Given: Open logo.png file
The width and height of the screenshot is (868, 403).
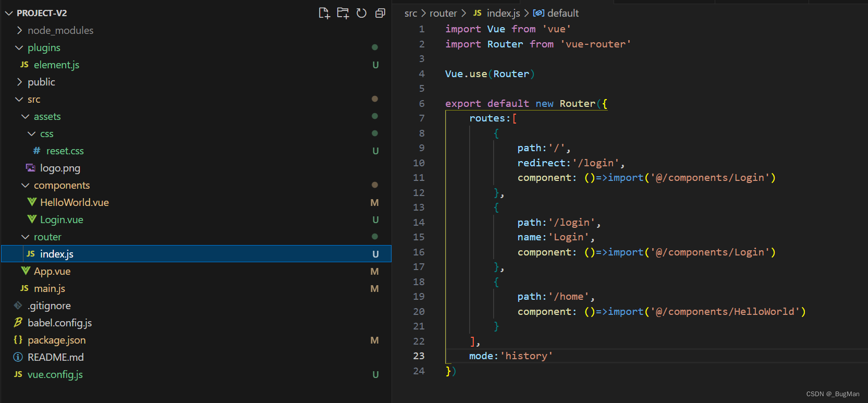Looking at the screenshot, I should (x=60, y=168).
